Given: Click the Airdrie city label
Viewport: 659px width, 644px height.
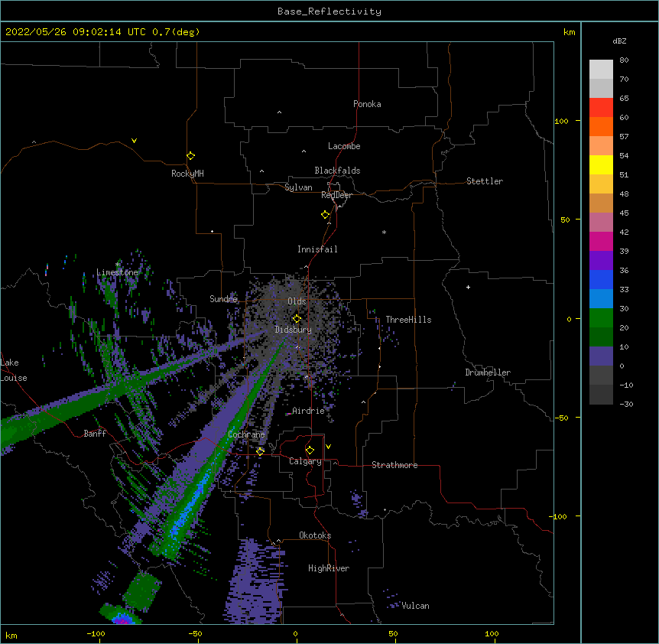Looking at the screenshot, I should click(309, 411).
